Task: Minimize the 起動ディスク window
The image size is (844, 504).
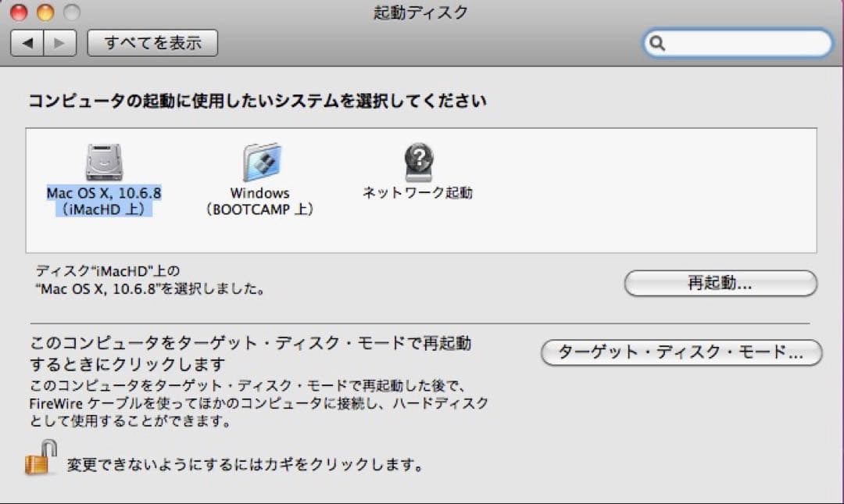Action: click(x=45, y=13)
